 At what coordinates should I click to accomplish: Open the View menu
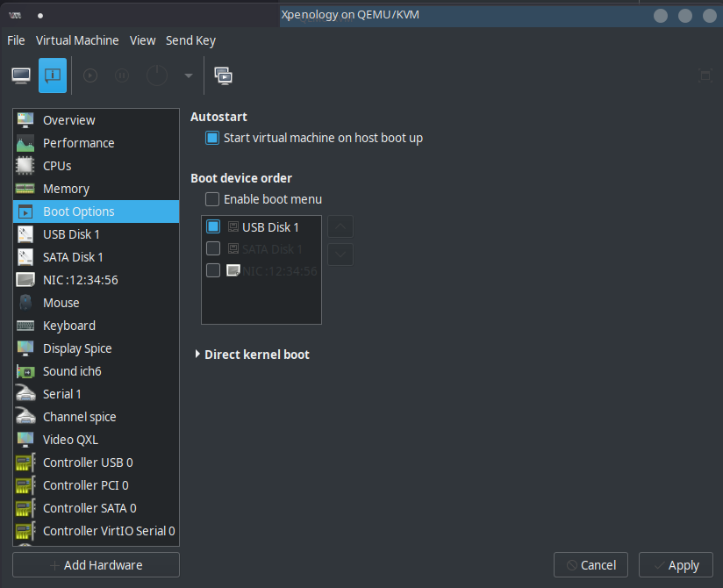pos(142,40)
